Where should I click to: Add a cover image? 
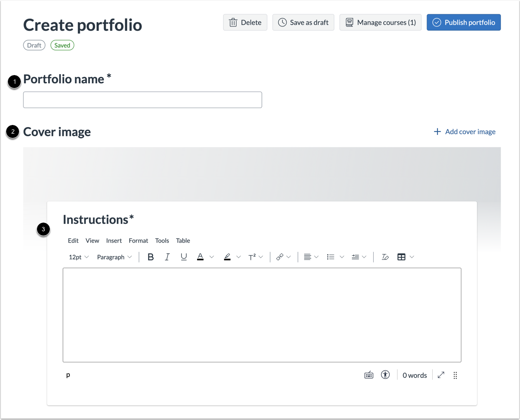[x=464, y=131]
